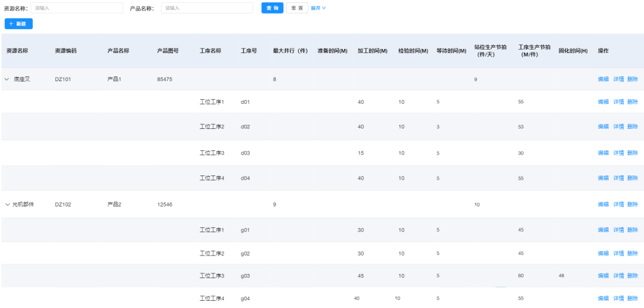View details of d04 process
Viewport: 644px width, 308px height.
pyautogui.click(x=618, y=178)
